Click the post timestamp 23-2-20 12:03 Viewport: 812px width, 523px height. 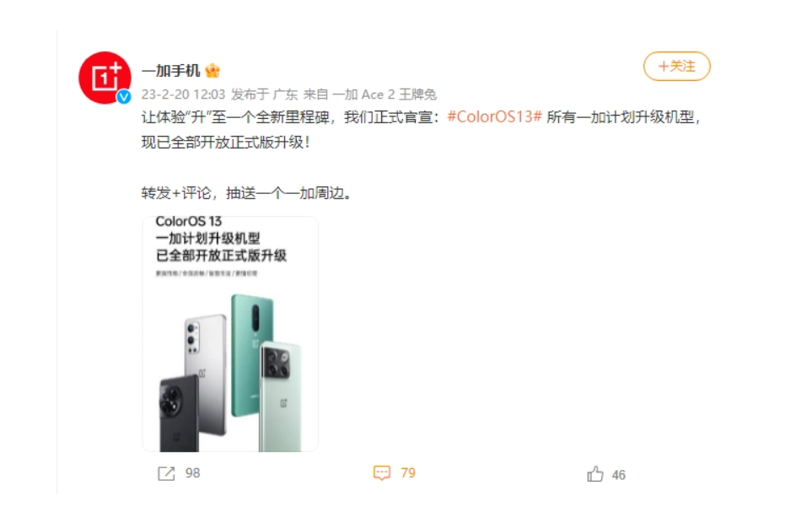[x=183, y=94]
